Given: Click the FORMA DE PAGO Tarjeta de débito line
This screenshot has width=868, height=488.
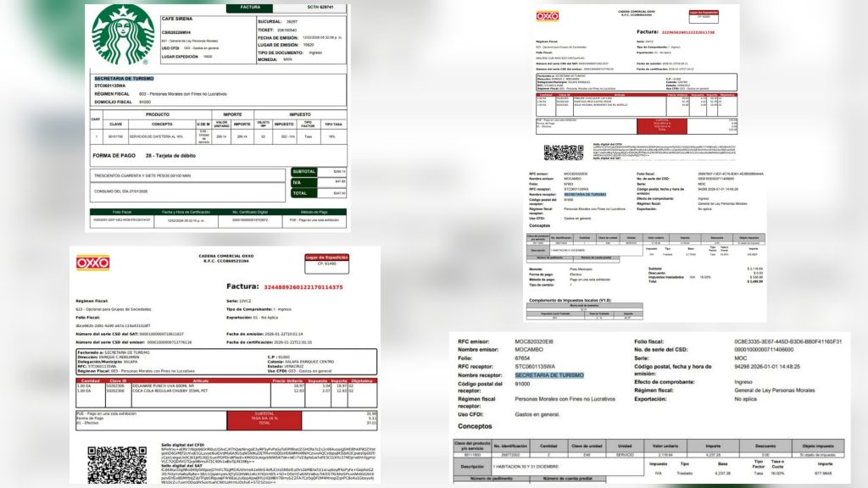Looking at the screenshot, I should (144, 156).
